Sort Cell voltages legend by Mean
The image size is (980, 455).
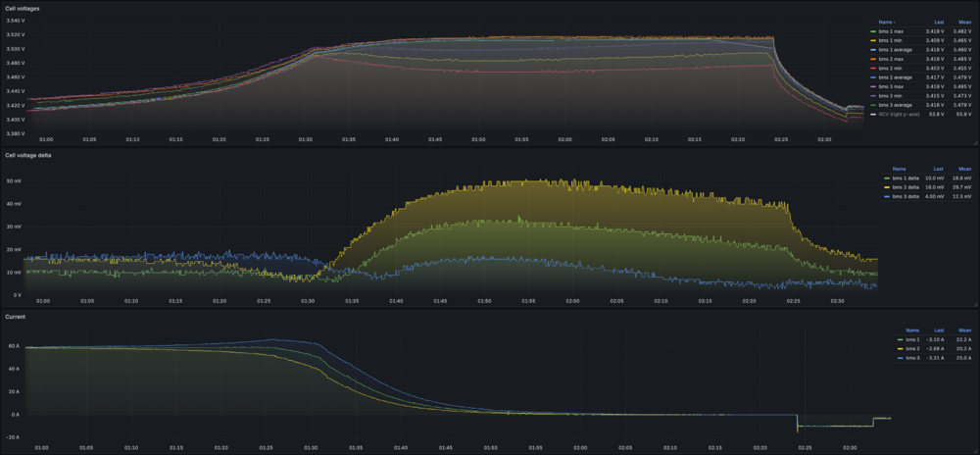[x=963, y=22]
